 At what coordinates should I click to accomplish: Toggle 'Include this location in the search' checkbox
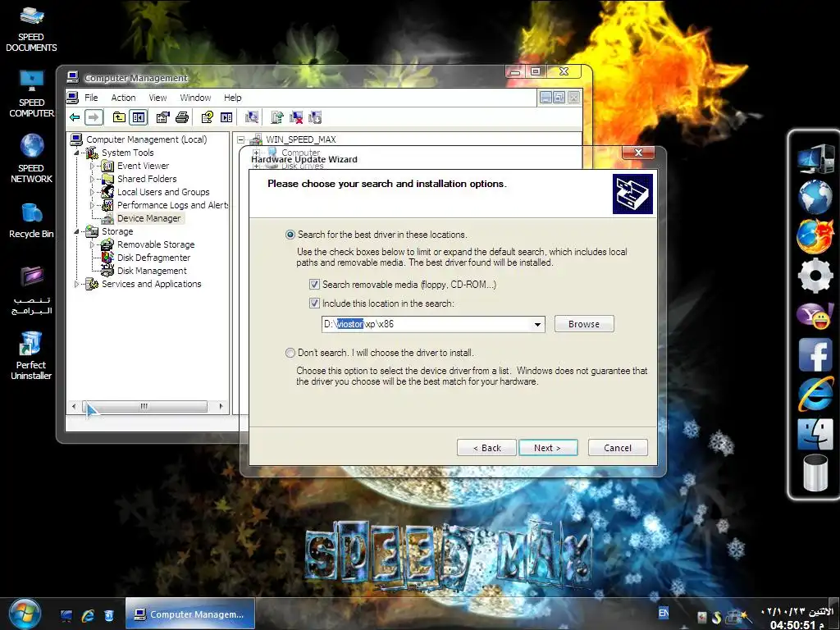[314, 304]
